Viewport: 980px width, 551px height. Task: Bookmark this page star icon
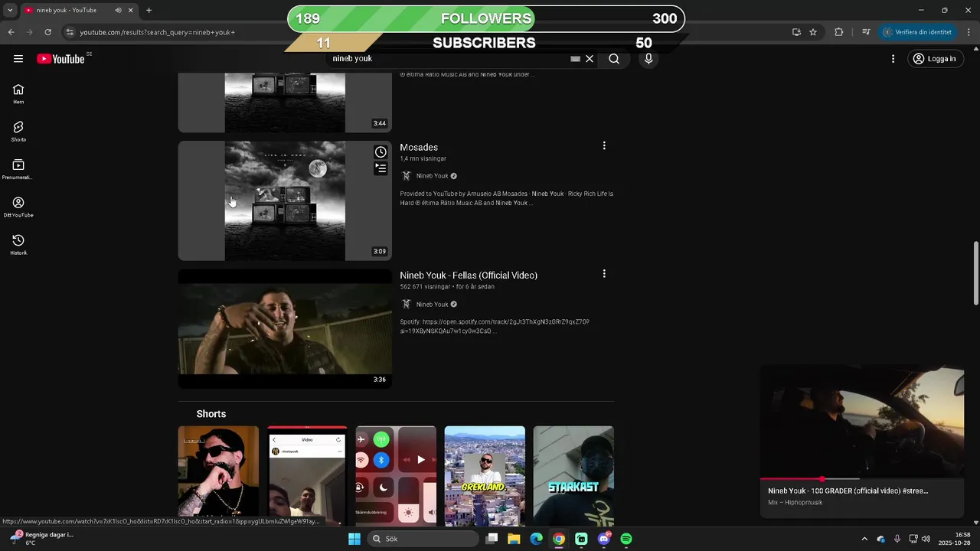click(813, 32)
